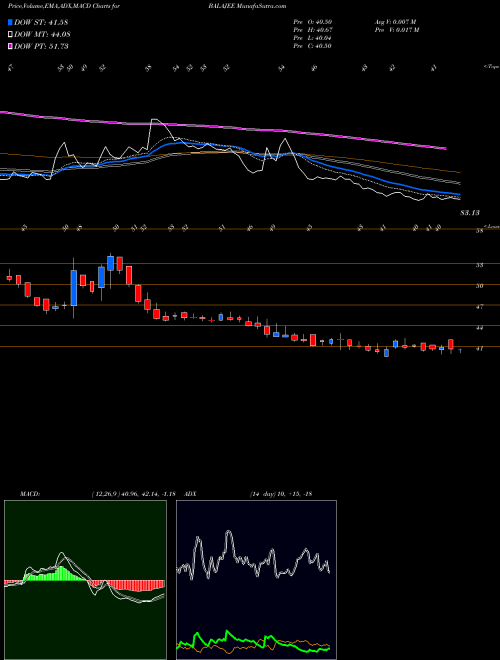Select the 'DOW MT: 44.08' legend label
Viewport: 500px width, 660px height.
(42, 35)
